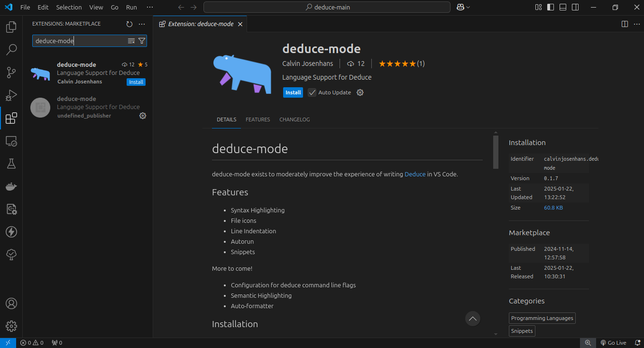Viewport: 644px width, 348px height.
Task: Open the Search view in activity bar
Action: (11, 50)
